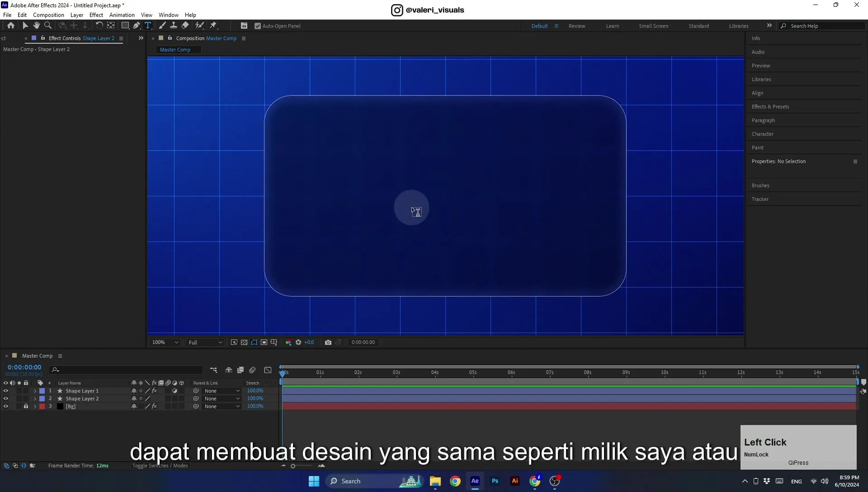868x492 pixels.
Task: Expand Shape Layer 1 properties
Action: [35, 391]
